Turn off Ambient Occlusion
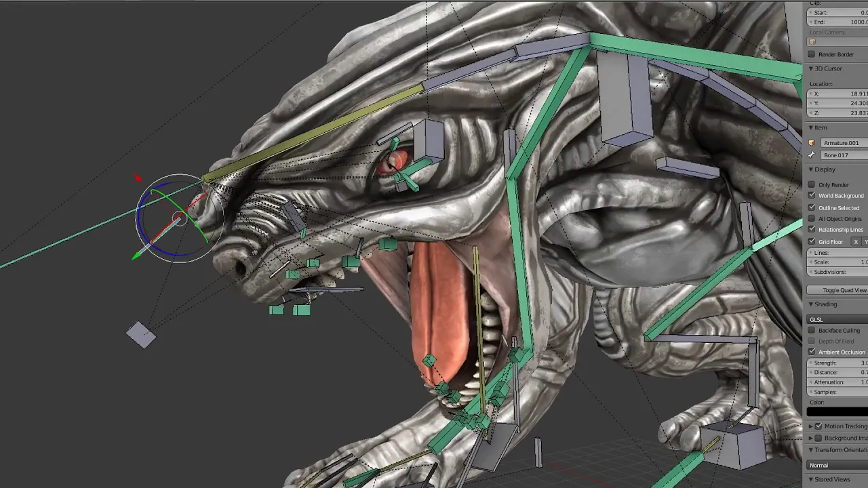The height and width of the screenshot is (488, 868). [x=812, y=352]
